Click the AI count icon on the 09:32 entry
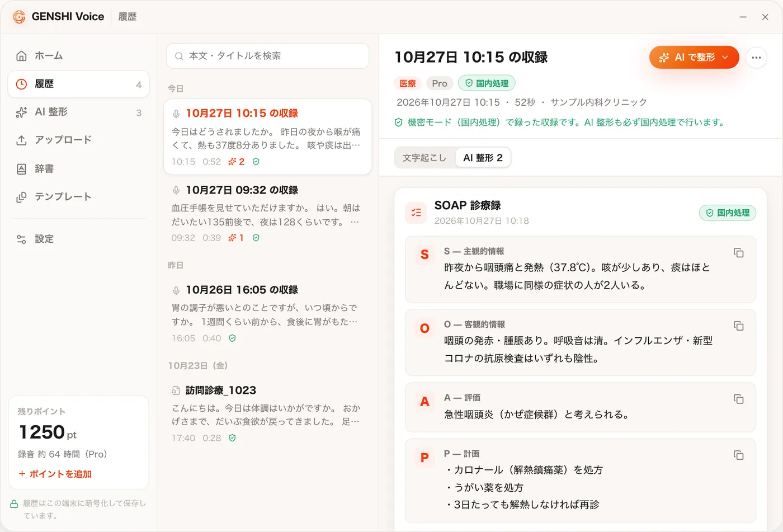Image resolution: width=783 pixels, height=532 pixels. (x=235, y=238)
